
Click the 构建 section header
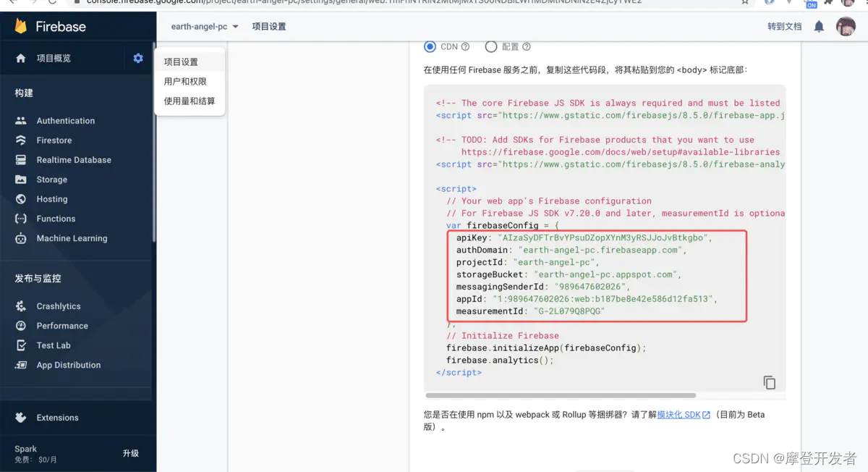24,93
